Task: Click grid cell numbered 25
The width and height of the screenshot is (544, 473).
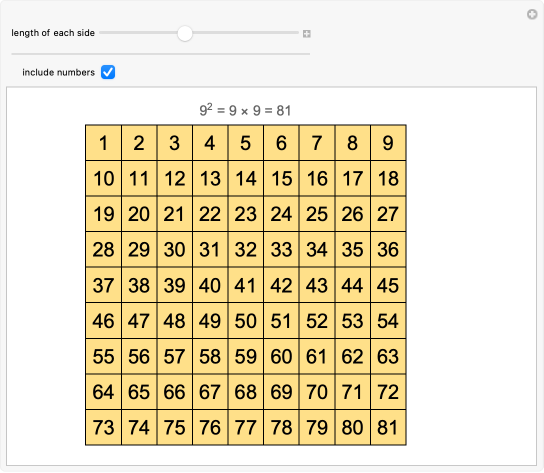Action: [x=317, y=214]
